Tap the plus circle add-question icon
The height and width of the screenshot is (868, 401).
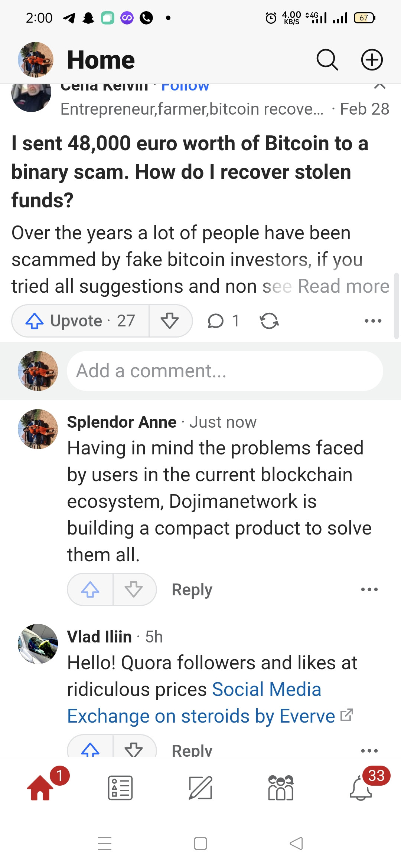click(372, 60)
